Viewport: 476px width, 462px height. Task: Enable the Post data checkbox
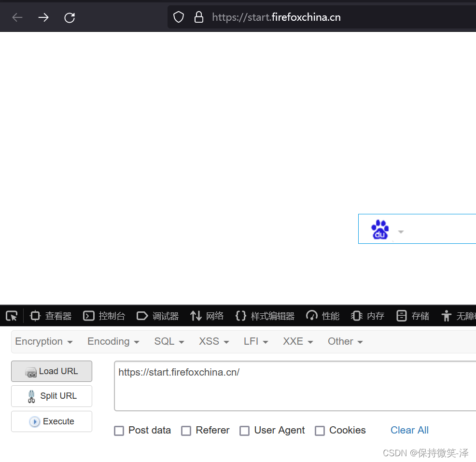(x=119, y=431)
